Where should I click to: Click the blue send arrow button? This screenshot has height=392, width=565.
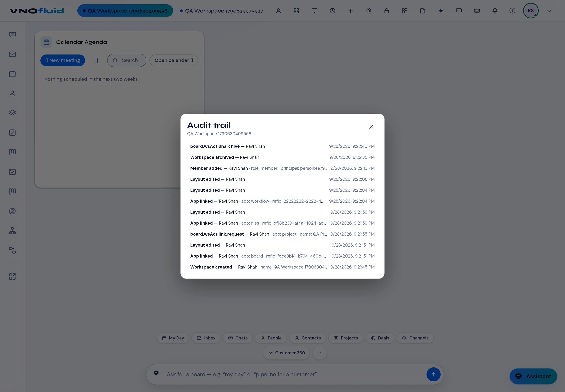pyautogui.click(x=433, y=374)
